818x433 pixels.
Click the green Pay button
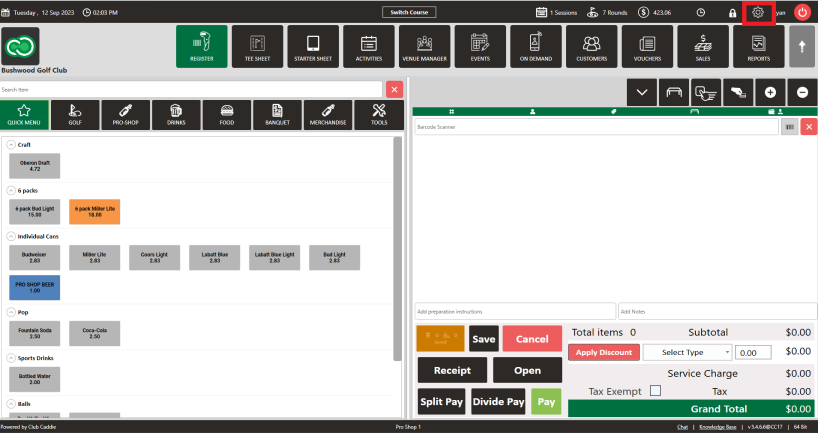click(x=546, y=402)
